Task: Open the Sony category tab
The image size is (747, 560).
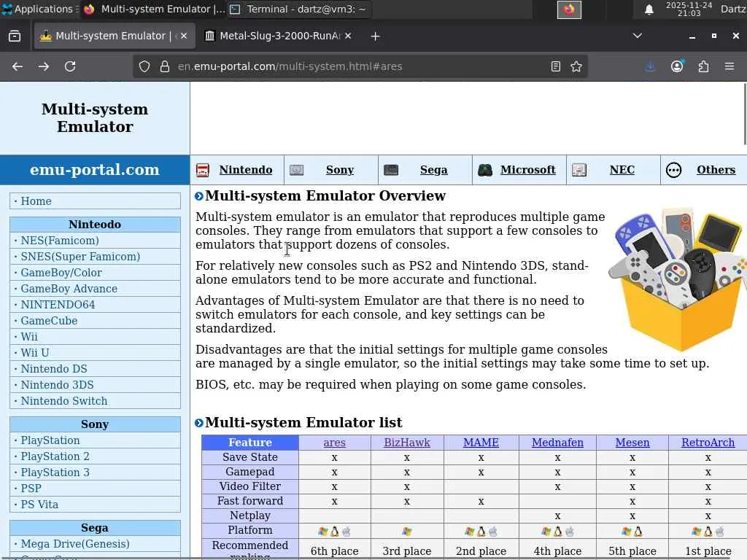Action: click(340, 170)
